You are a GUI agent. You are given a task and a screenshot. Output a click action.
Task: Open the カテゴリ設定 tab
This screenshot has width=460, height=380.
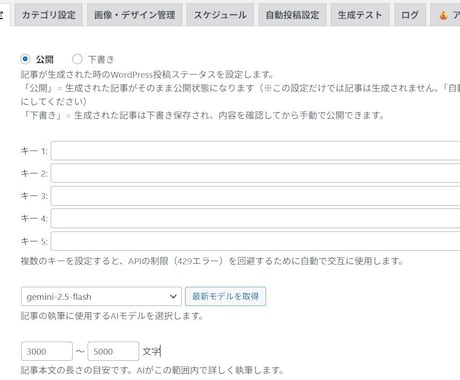coord(49,15)
